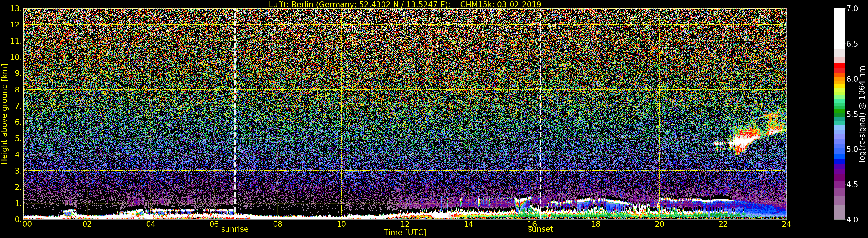Viewport: 868px width, 238px height.
Task: Click the 'log(rc-signal) @ 1064 nm' colorbar label
Action: coord(862,114)
